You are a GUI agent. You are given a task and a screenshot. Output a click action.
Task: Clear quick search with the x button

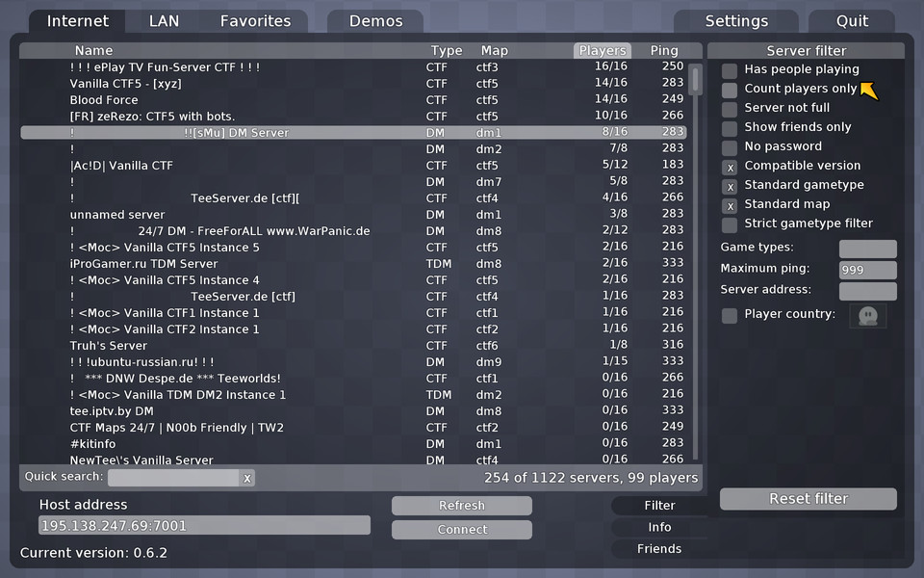click(247, 479)
